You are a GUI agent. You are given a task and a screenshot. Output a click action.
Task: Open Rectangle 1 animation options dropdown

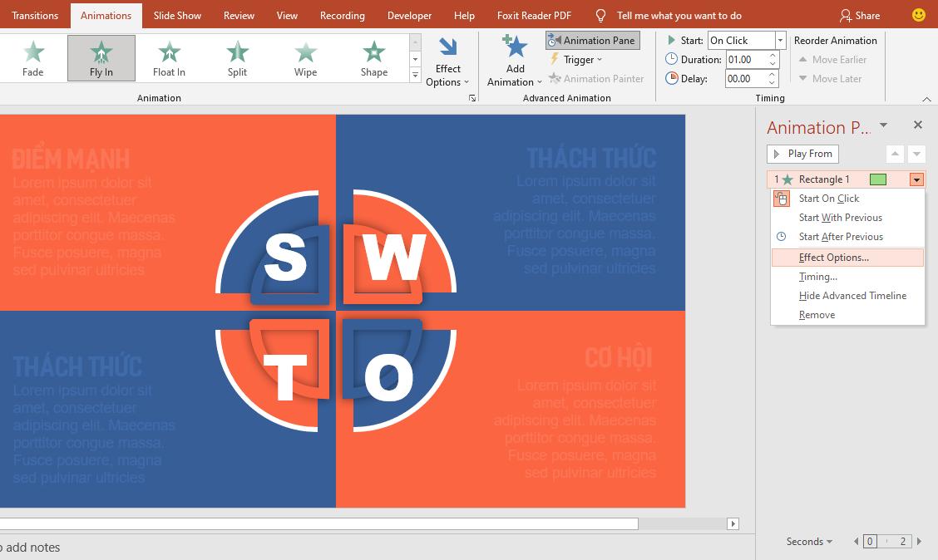click(x=915, y=179)
